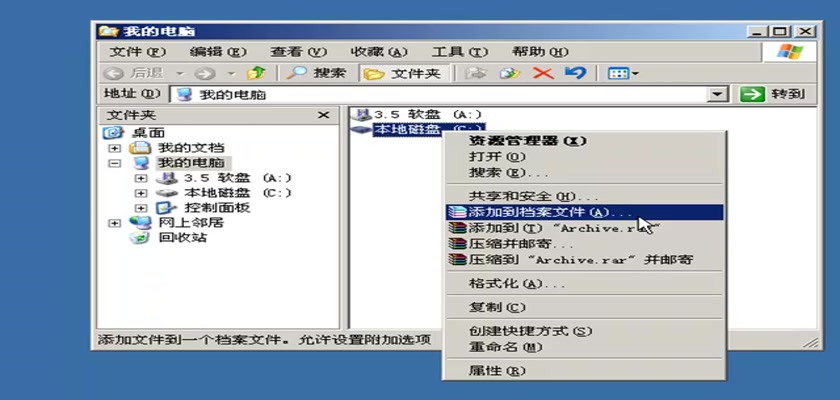The height and width of the screenshot is (400, 840).
Task: Select 我的文档 in the folder tree
Action: (191, 148)
